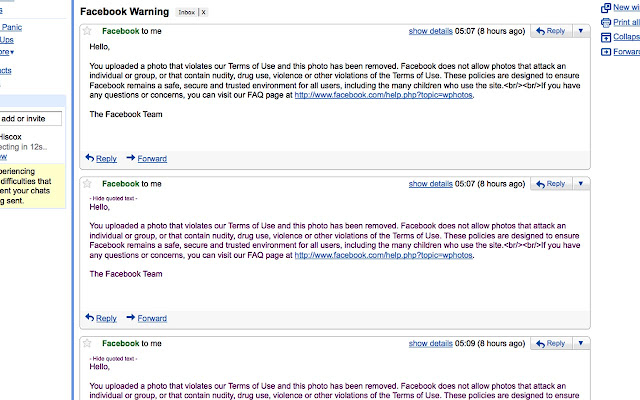This screenshot has width=640, height=400.
Task: Click the chat retry now link
Action: point(4,157)
